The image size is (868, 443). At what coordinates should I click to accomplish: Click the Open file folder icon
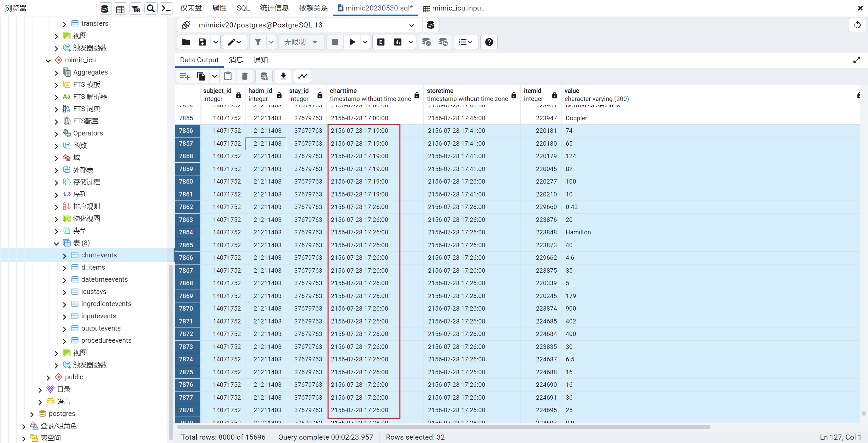[185, 42]
